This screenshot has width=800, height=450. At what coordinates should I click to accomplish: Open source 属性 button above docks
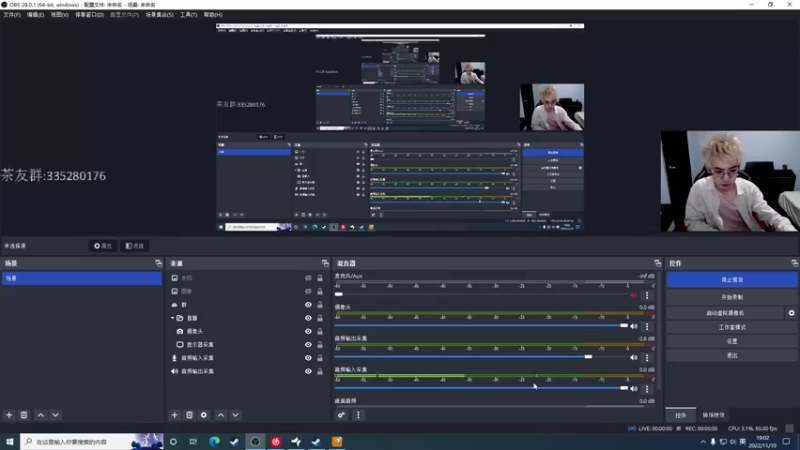click(x=103, y=246)
